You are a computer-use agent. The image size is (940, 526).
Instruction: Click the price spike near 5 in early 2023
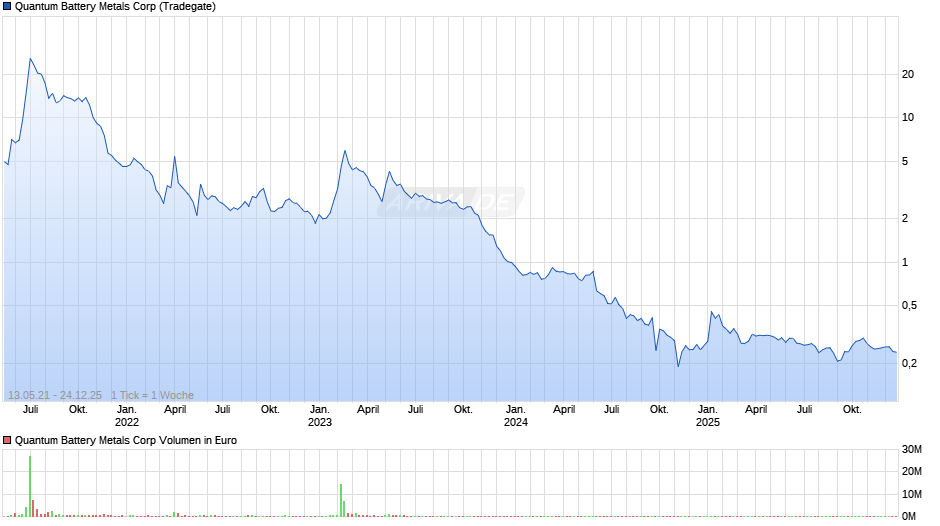(345, 151)
